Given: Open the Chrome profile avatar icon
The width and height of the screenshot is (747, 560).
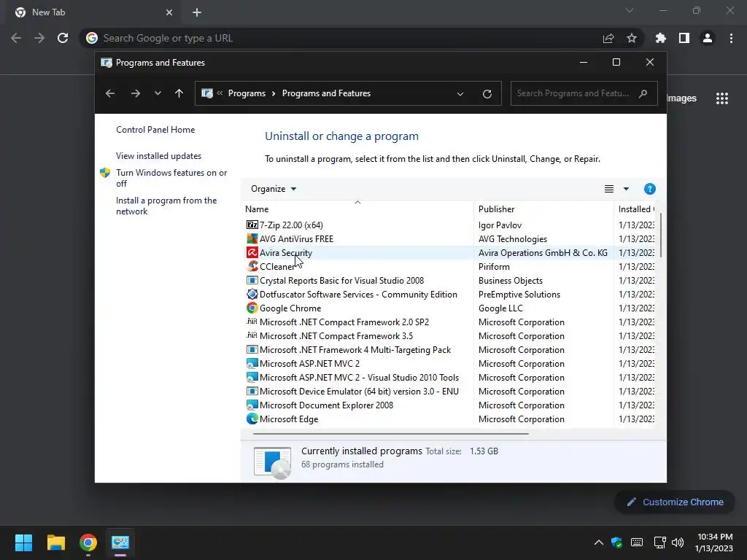Looking at the screenshot, I should 707,38.
